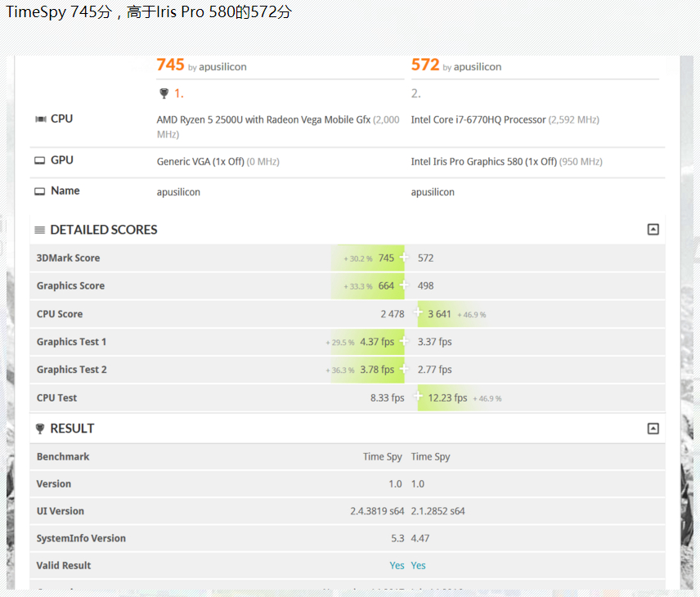Click the UI Version row label
The height and width of the screenshot is (597, 700).
[61, 511]
